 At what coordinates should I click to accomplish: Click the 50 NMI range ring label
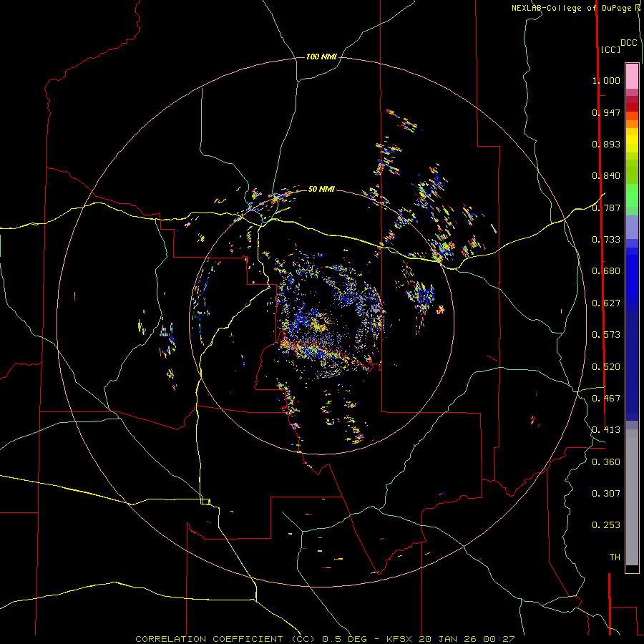pyautogui.click(x=321, y=189)
